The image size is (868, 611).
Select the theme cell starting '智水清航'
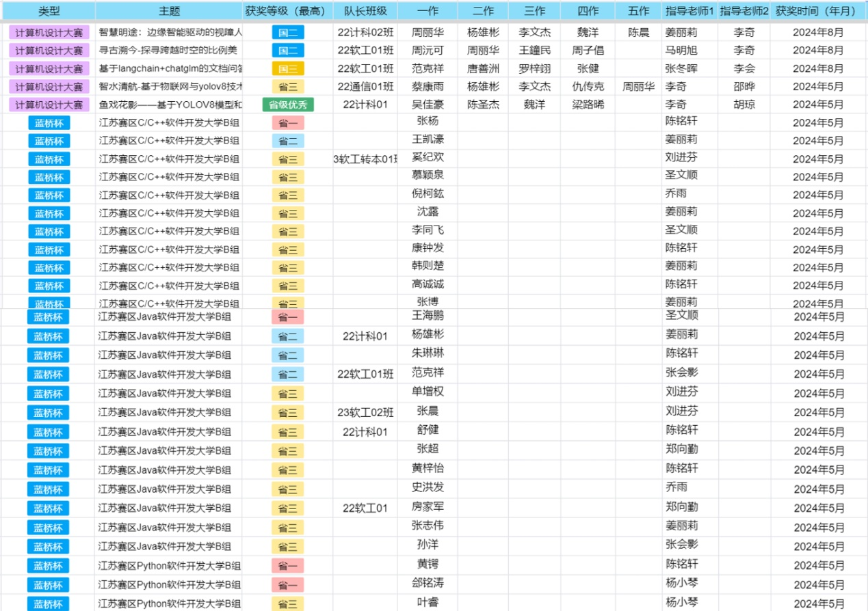[169, 86]
